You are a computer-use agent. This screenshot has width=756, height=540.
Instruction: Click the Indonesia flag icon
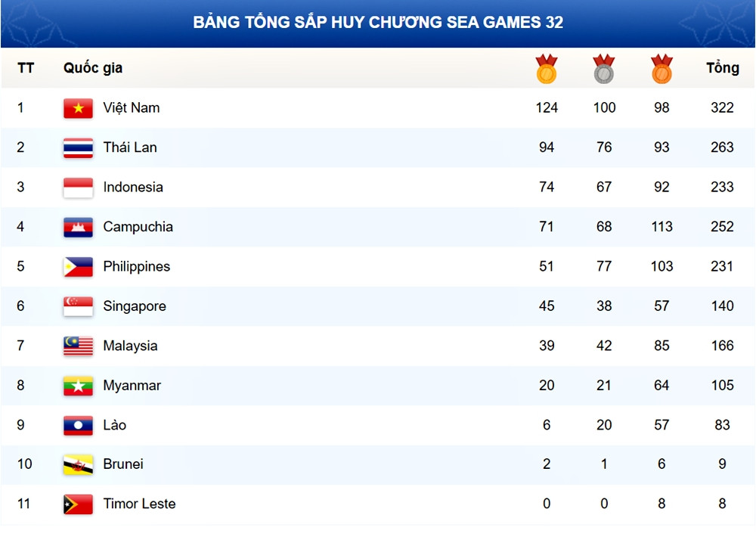click(78, 188)
